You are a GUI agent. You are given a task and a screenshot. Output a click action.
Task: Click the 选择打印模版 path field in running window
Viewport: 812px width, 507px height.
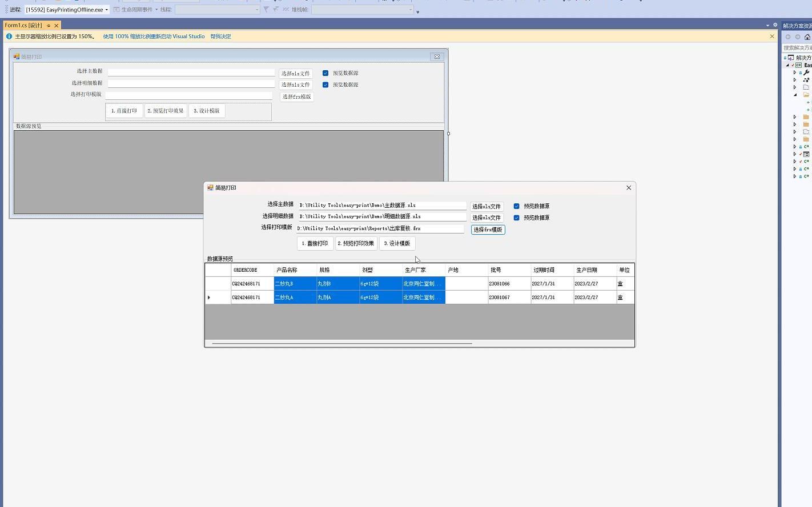pos(380,228)
